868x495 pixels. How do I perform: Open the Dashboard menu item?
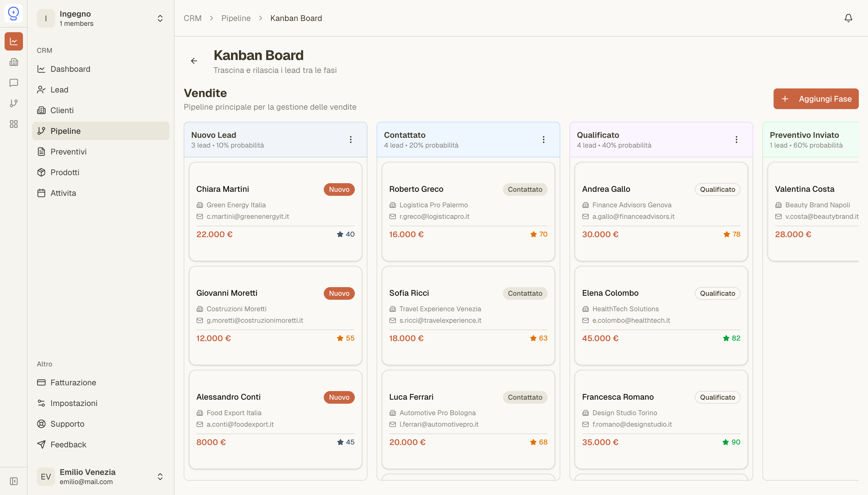(70, 69)
